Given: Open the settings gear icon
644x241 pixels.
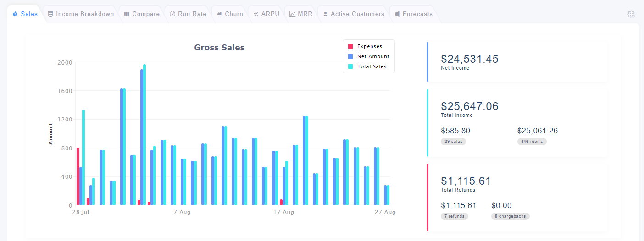Looking at the screenshot, I should (631, 14).
